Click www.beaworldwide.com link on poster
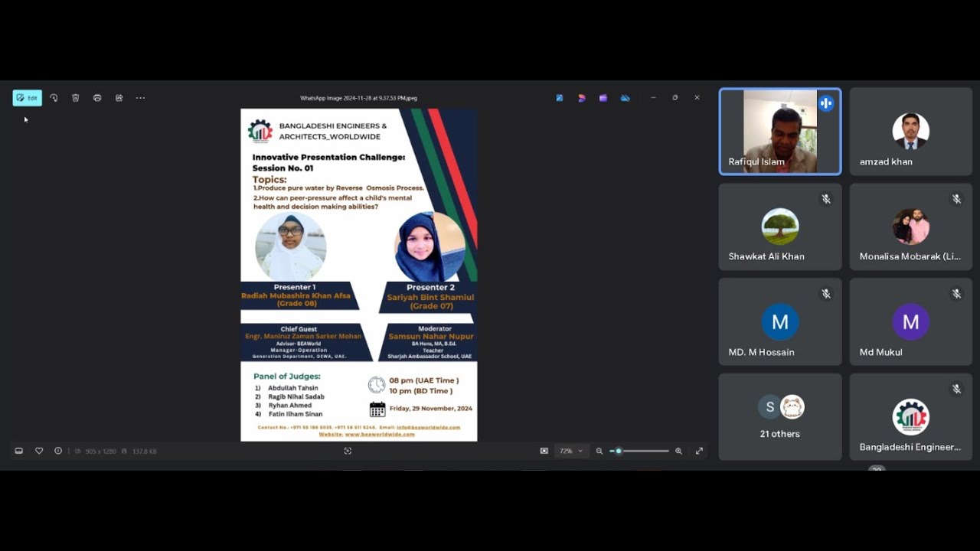This screenshot has width=980, height=551. click(380, 434)
